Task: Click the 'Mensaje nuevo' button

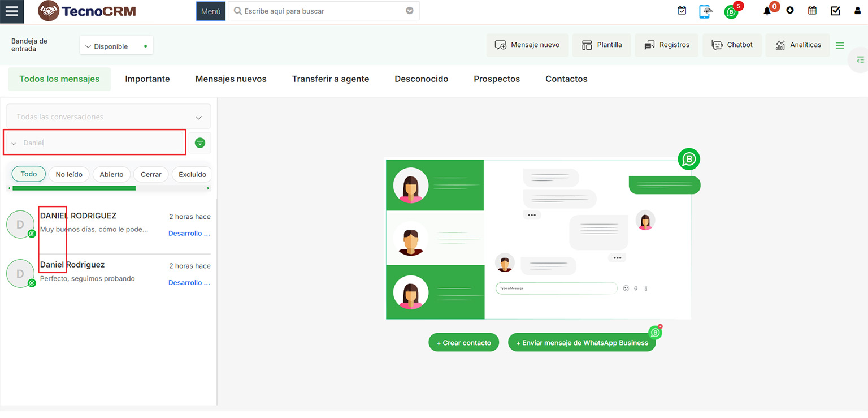Action: tap(527, 45)
